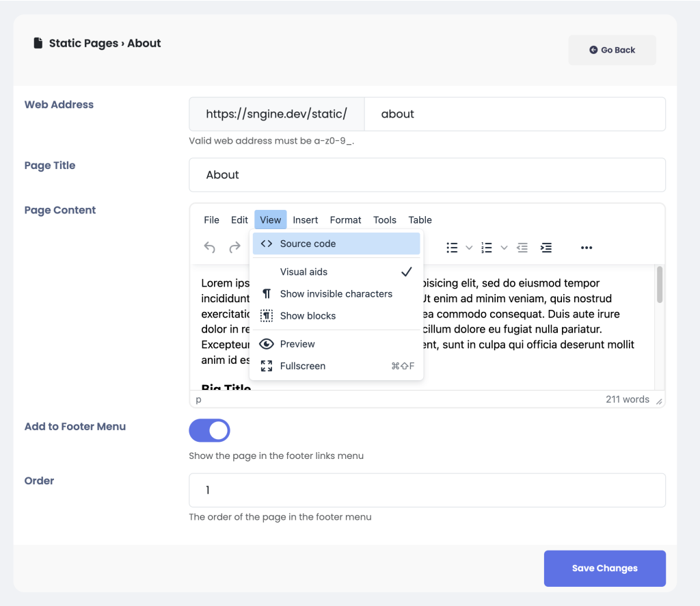The height and width of the screenshot is (606, 700).
Task: Open the Insert menu
Action: [305, 220]
